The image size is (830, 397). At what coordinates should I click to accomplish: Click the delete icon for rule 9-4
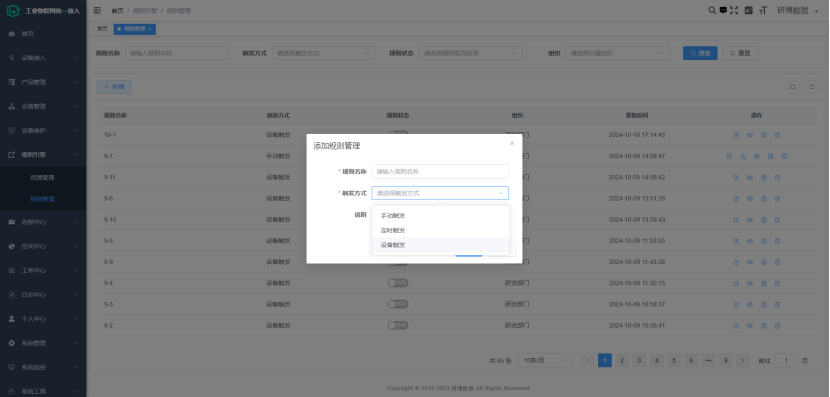[x=777, y=283]
